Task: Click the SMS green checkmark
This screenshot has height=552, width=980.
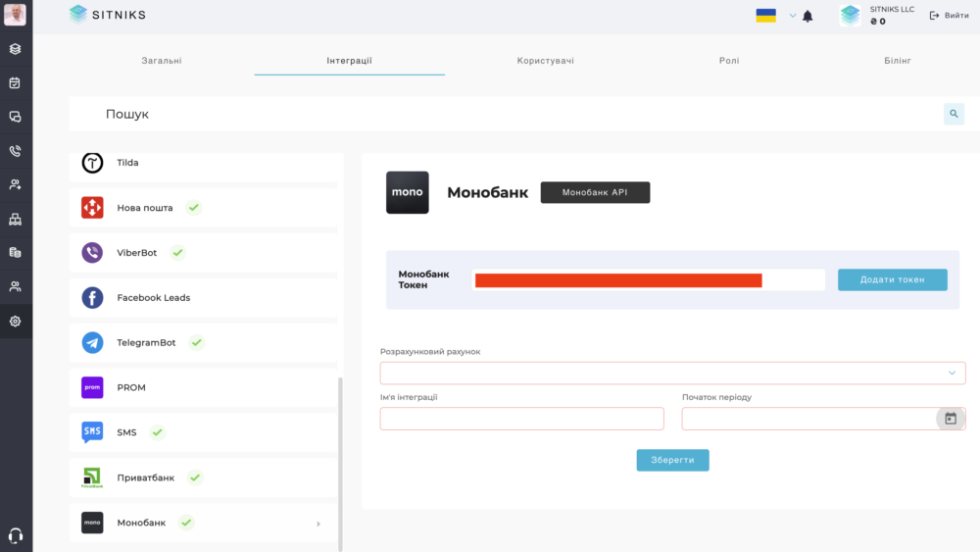Action: click(158, 432)
